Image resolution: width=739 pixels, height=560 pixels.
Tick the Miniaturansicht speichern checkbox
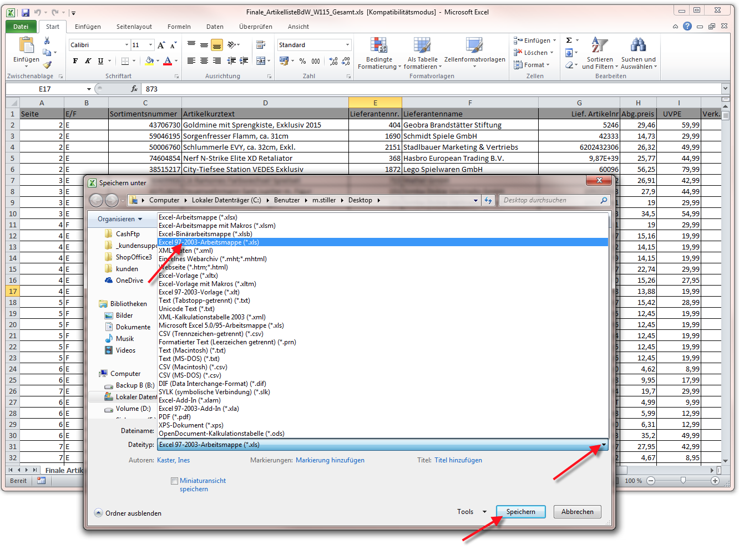point(174,481)
